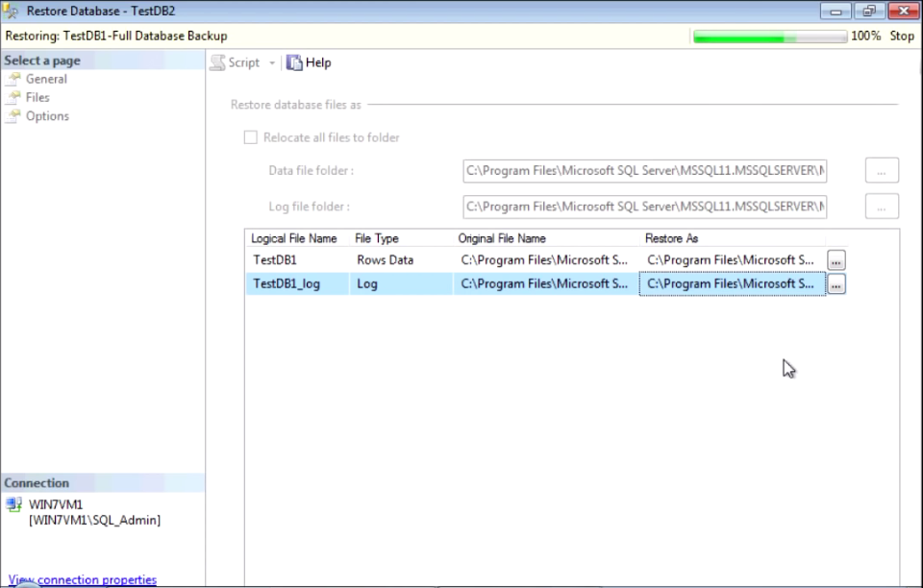This screenshot has width=923, height=588.
Task: Enable Relocate all files to folder checkbox
Action: (251, 137)
